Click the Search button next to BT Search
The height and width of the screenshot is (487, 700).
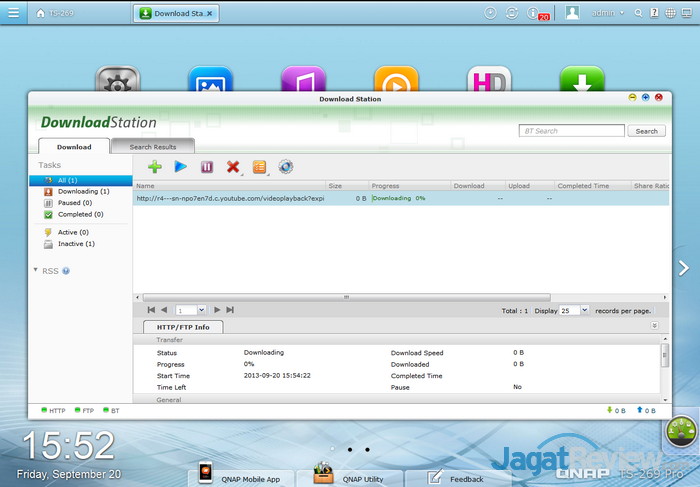coord(646,131)
